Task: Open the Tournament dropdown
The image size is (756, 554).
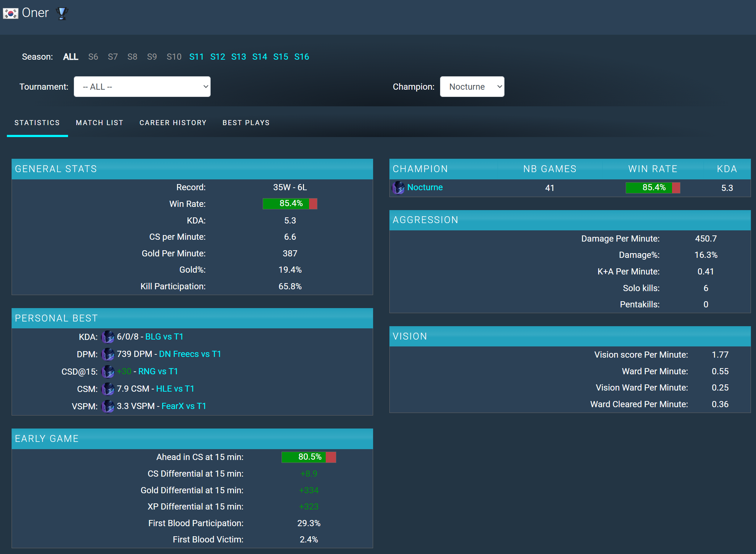Action: click(142, 87)
